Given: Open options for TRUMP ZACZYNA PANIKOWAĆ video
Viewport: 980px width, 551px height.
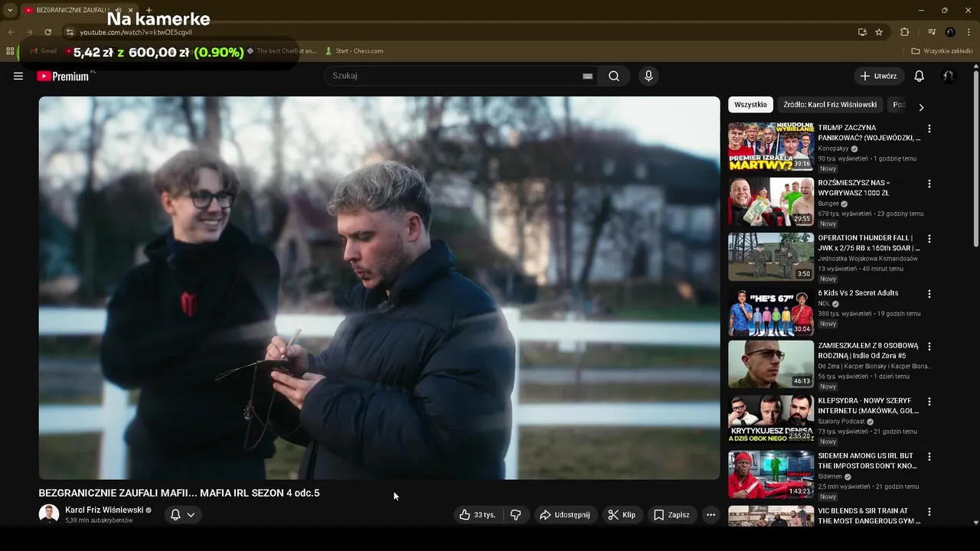Looking at the screenshot, I should (929, 129).
